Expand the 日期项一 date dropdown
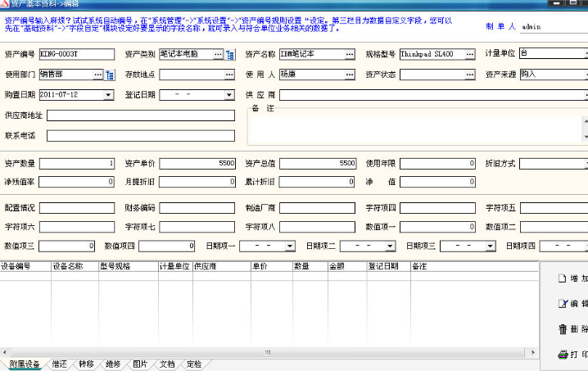 pyautogui.click(x=290, y=246)
